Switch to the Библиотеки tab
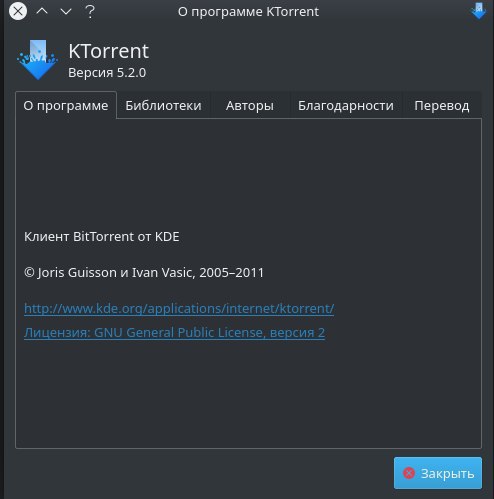The image size is (494, 499). coord(163,105)
